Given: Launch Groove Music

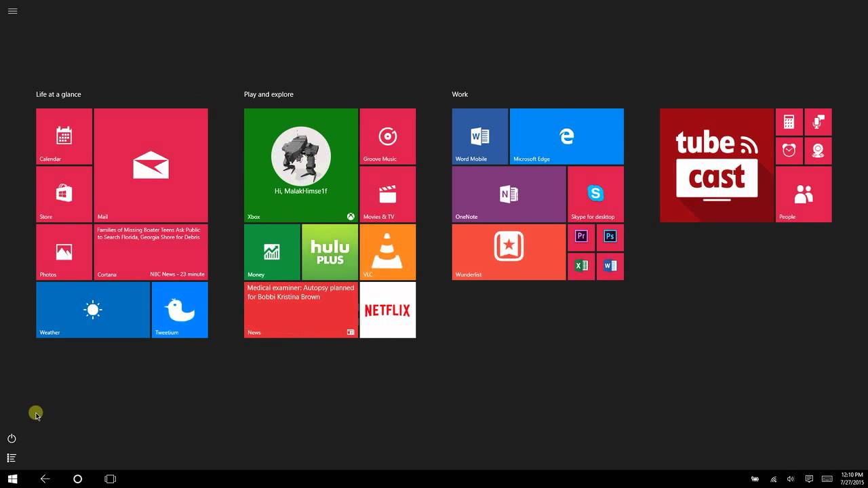Looking at the screenshot, I should [387, 136].
